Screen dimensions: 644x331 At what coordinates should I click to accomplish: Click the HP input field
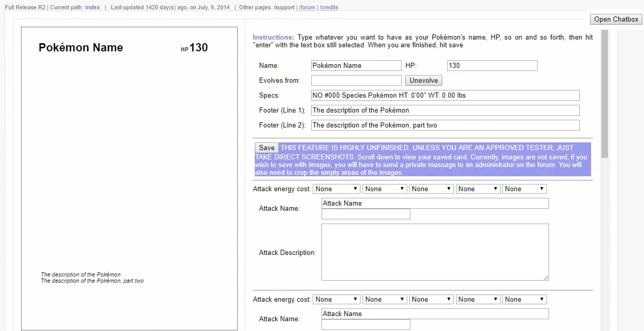point(492,66)
